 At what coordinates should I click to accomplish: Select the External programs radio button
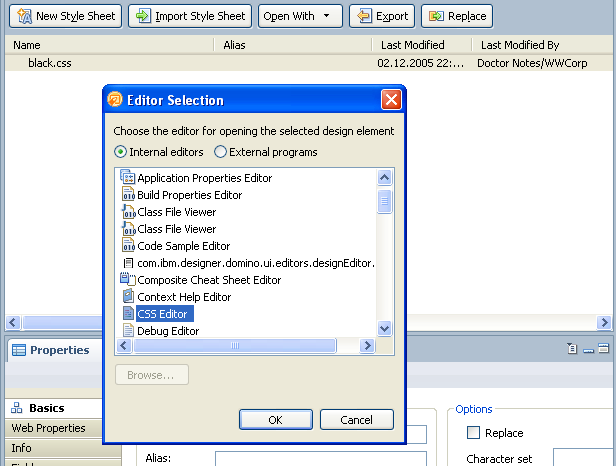(x=221, y=152)
